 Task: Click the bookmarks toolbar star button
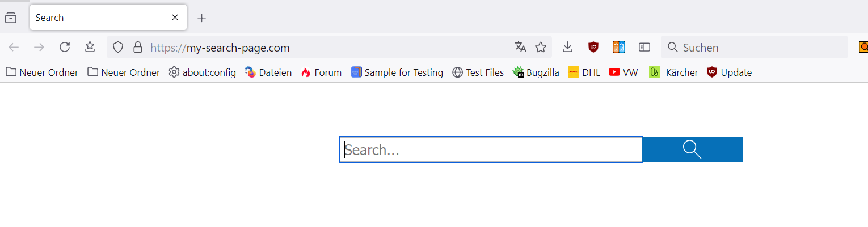(90, 48)
